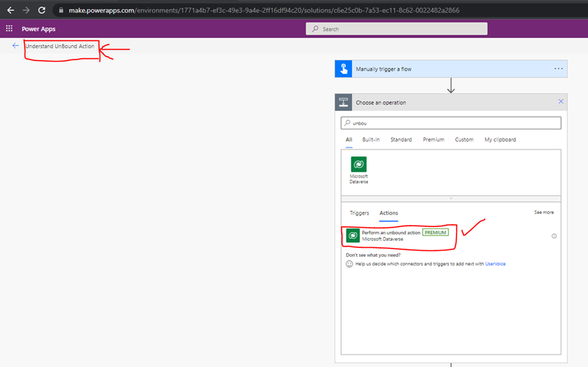Image resolution: width=588 pixels, height=367 pixels.
Task: Expand connector list with the small chevron
Action: pyautogui.click(x=451, y=199)
